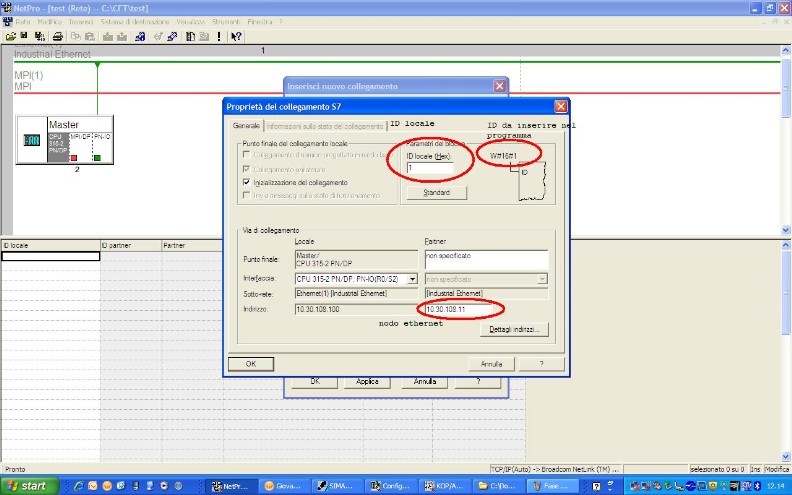The image size is (792, 495).
Task: Toggle the Collegamento dinamico progettato checkbox
Action: point(246,155)
